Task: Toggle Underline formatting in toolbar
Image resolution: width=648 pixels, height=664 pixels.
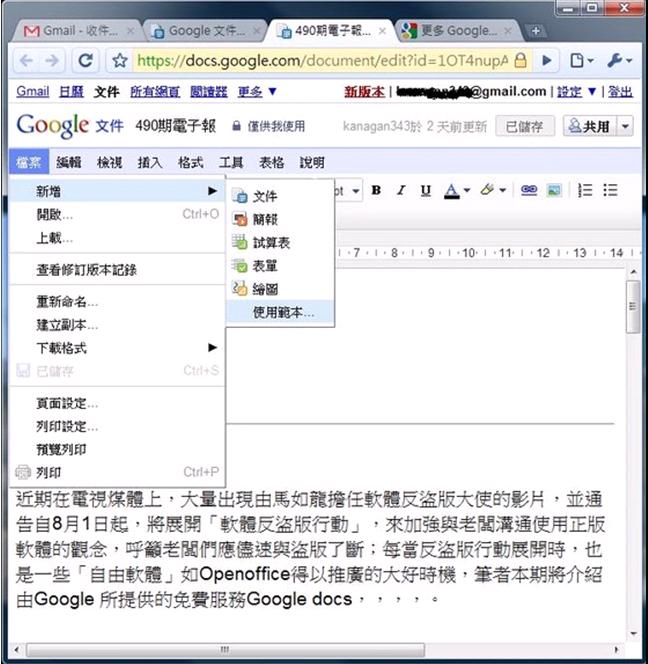Action: pos(426,190)
